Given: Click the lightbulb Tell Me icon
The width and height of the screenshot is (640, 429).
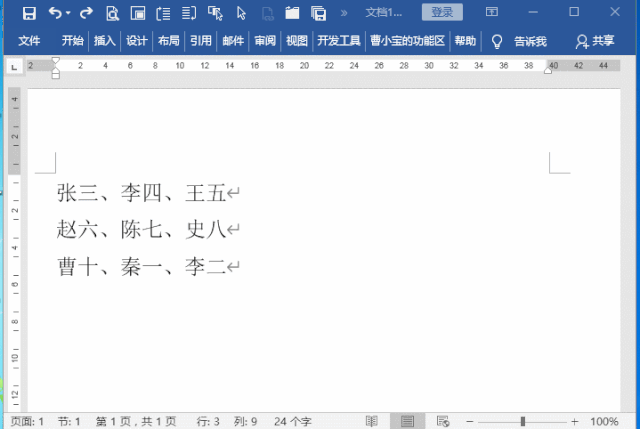Looking at the screenshot, I should 497,42.
